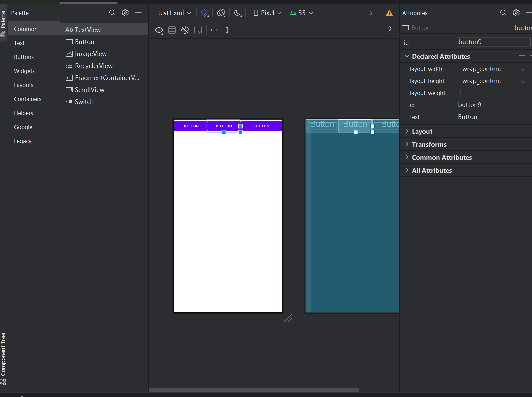Viewport: 532px width, 397px height.
Task: Collapse Declared Attributes section
Action: click(x=407, y=56)
